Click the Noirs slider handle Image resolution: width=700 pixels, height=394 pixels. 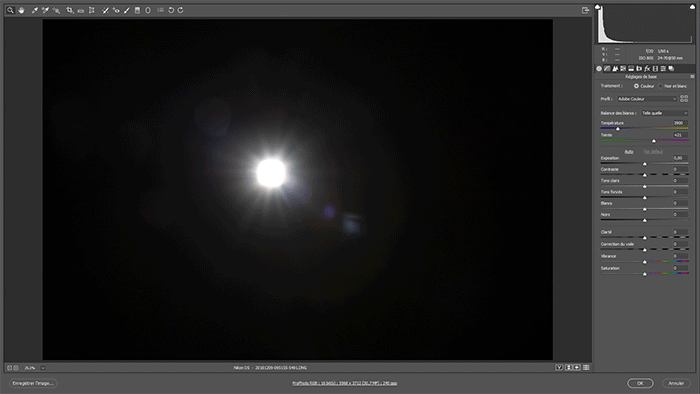tap(645, 220)
